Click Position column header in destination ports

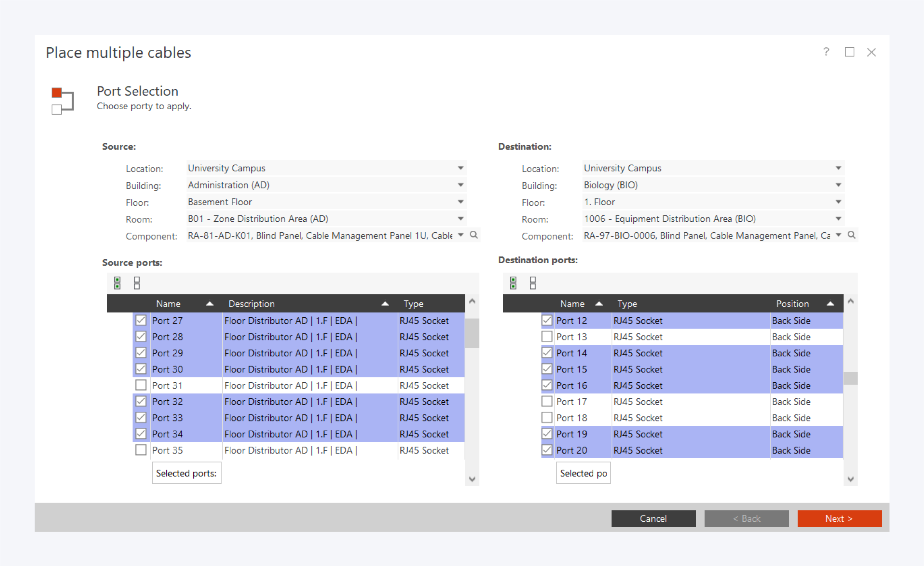(x=792, y=304)
